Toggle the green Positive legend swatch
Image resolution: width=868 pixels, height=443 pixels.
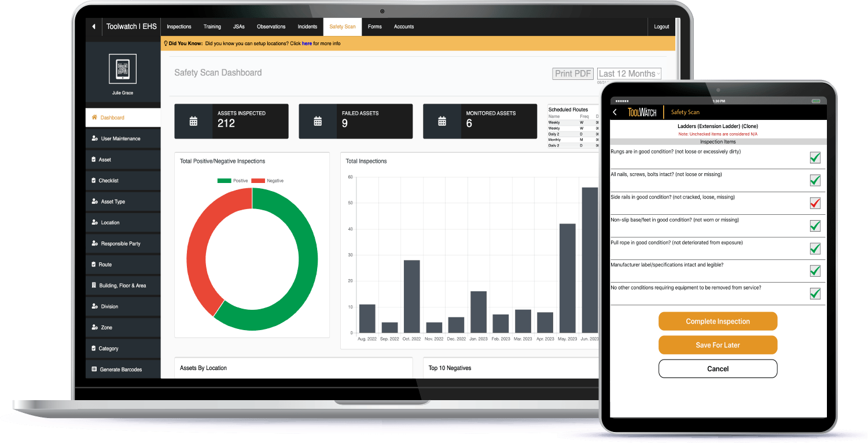click(x=224, y=181)
